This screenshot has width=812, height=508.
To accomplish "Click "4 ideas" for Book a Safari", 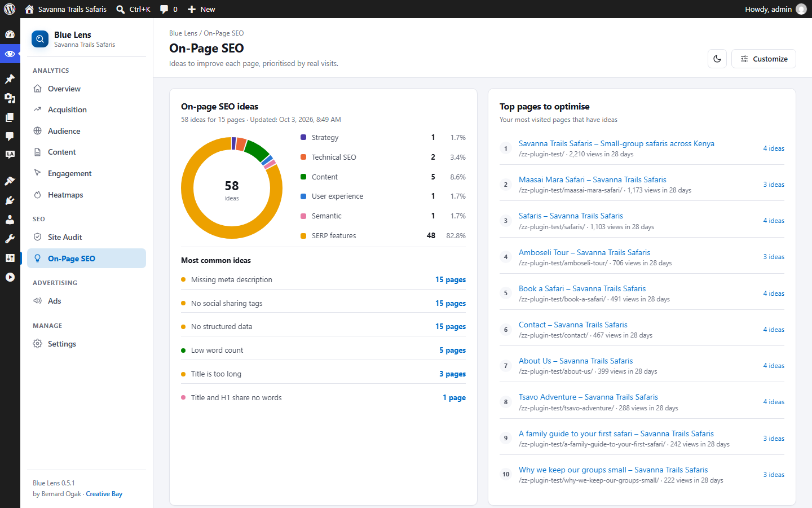I will tap(774, 294).
